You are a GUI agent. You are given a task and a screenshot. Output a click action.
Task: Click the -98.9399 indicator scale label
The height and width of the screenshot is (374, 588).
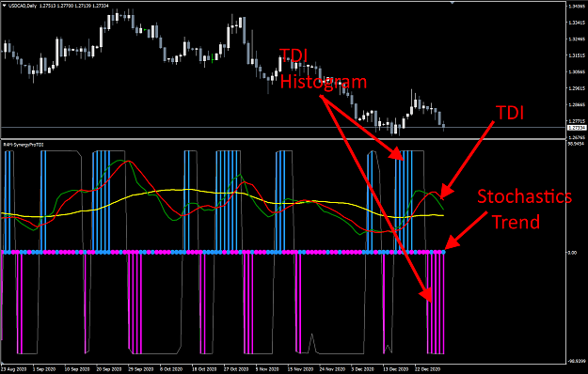(x=577, y=361)
